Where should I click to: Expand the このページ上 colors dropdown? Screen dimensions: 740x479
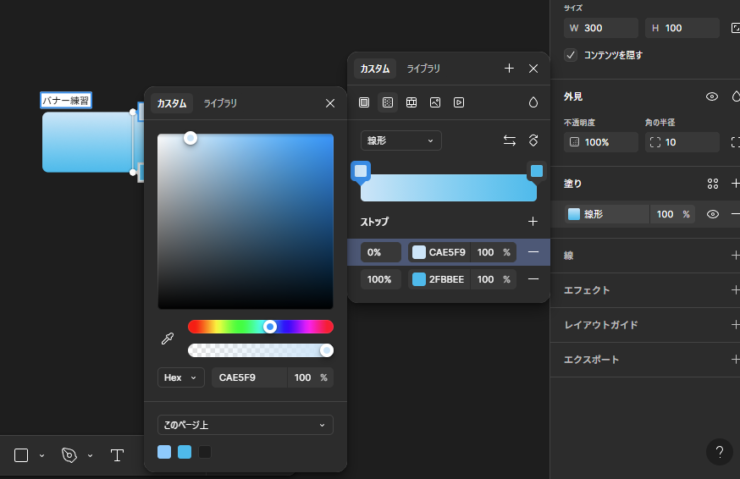click(x=245, y=425)
